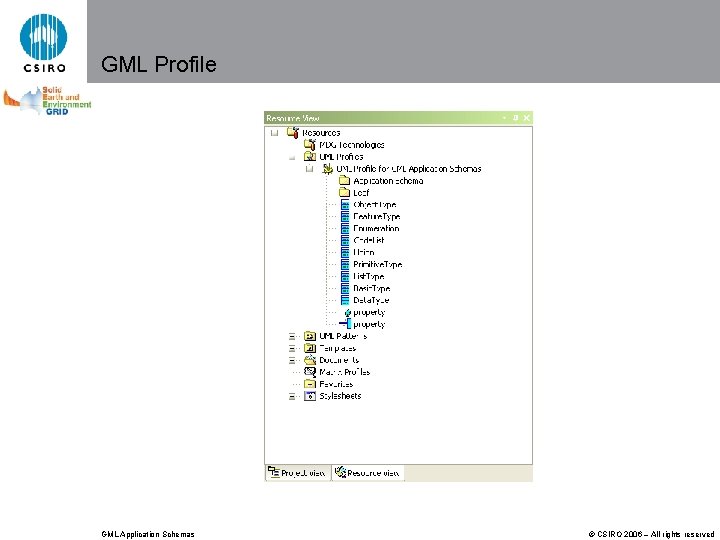
Task: Click the Matrix Profiles icon
Action: [310, 372]
